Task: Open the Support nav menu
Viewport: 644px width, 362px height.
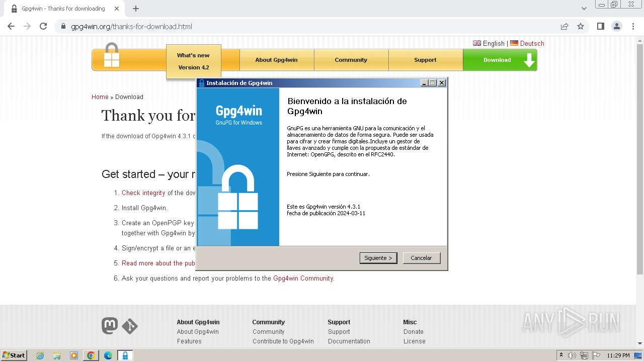Action: [425, 60]
